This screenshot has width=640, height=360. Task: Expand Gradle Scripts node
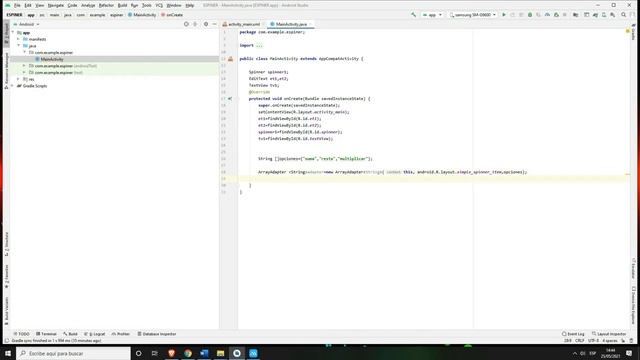tap(12, 86)
